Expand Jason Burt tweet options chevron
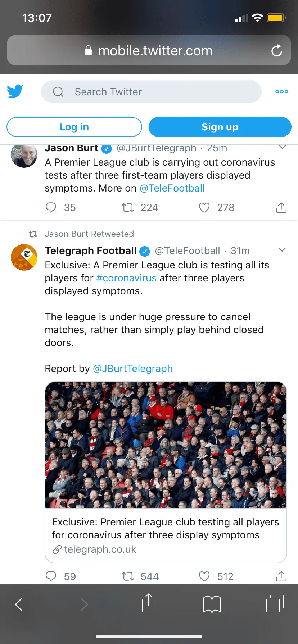 point(282,147)
